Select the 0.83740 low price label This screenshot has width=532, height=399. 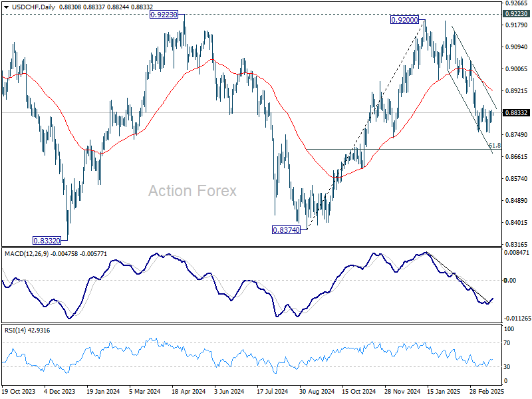tap(287, 230)
